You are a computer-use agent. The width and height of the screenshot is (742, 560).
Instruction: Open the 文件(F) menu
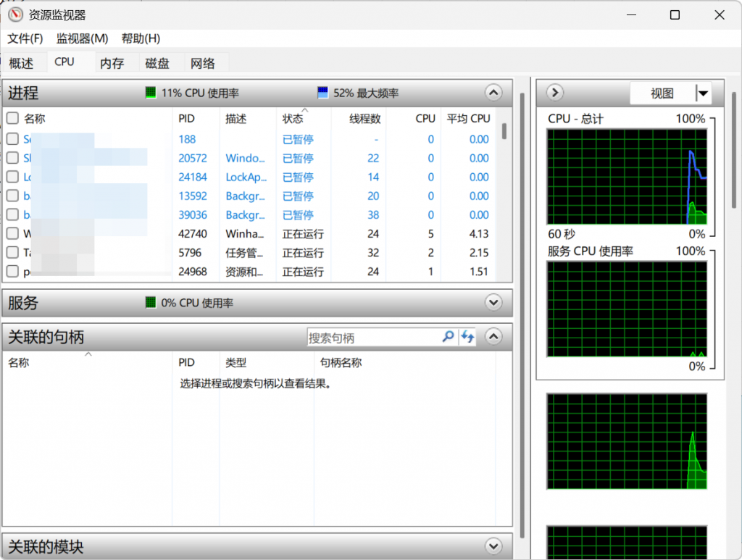(x=25, y=38)
